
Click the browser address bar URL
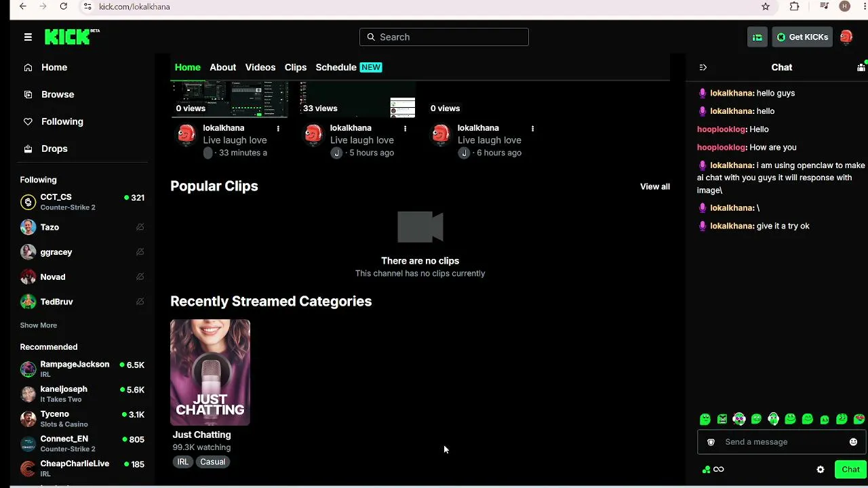(134, 7)
